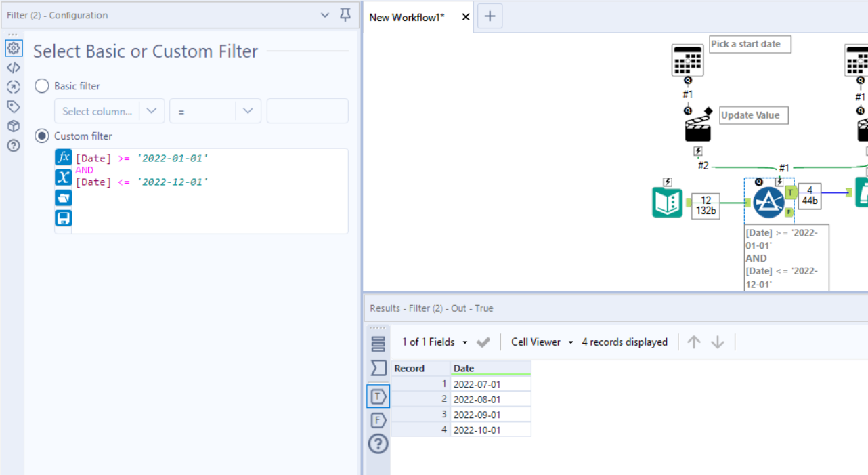Open the Select column dropdown
868x475 pixels.
point(109,110)
